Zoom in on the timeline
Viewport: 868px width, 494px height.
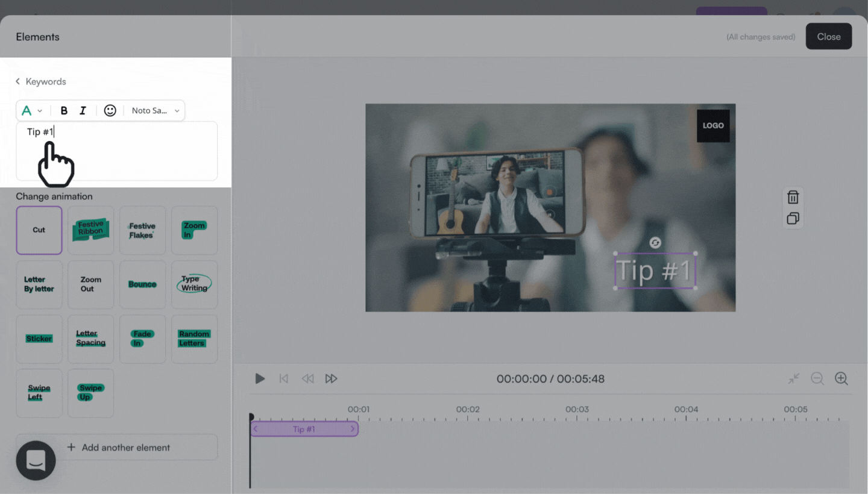pyautogui.click(x=841, y=379)
